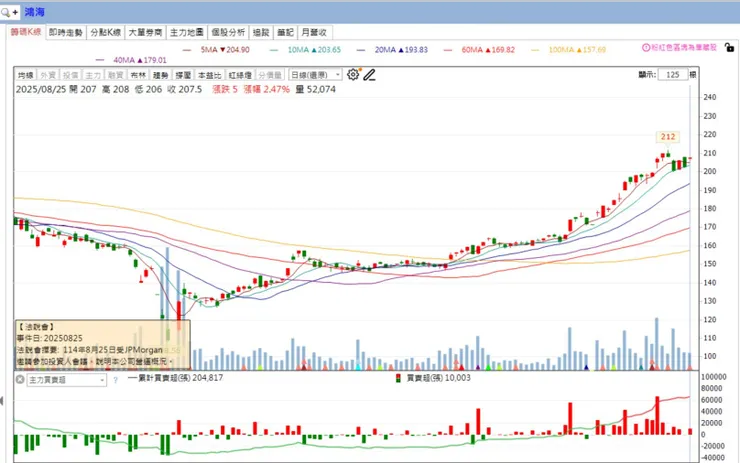This screenshot has width=740, height=463.
Task: Toggle the 本益比 overlay button
Action: (x=210, y=75)
